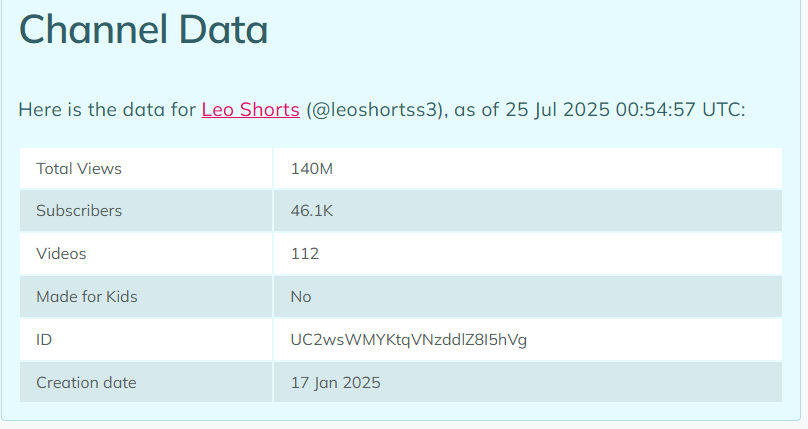Screen dimensions: 808x429
Task: Select the 46.1K subscribers value
Action: point(312,211)
